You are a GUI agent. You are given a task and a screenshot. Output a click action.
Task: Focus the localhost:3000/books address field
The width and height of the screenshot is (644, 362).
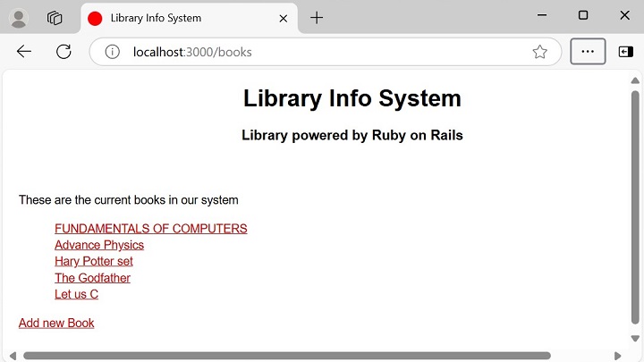(325, 52)
